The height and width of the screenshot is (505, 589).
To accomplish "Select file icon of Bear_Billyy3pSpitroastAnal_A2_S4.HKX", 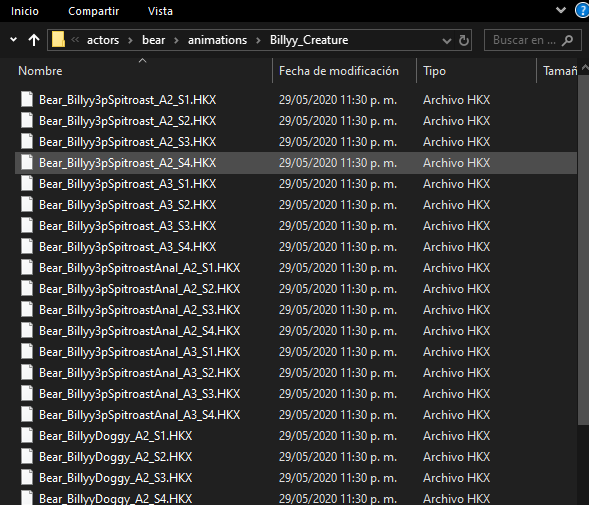I will pos(27,331).
